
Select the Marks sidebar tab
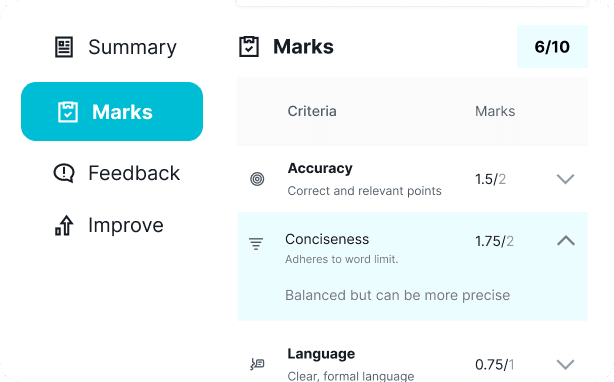112,112
